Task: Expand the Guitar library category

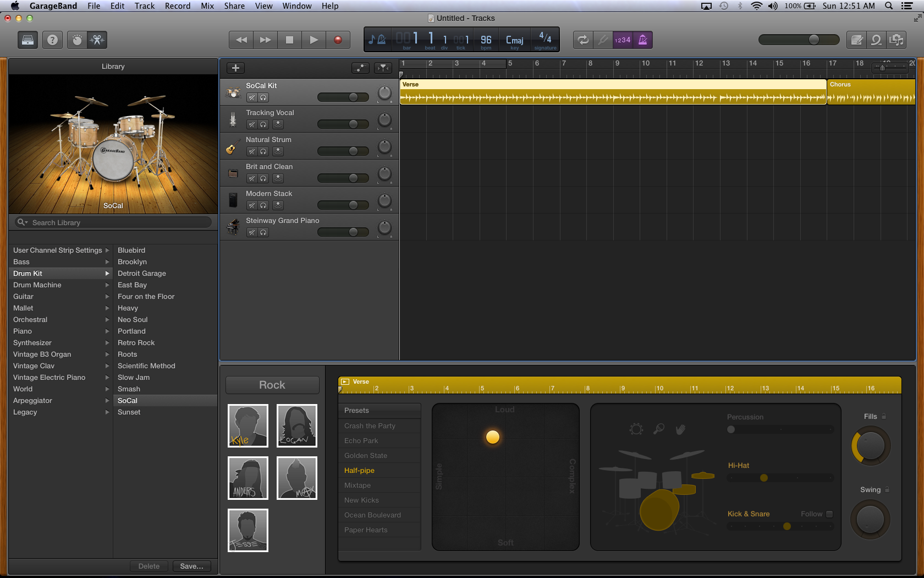Action: pyautogui.click(x=107, y=296)
